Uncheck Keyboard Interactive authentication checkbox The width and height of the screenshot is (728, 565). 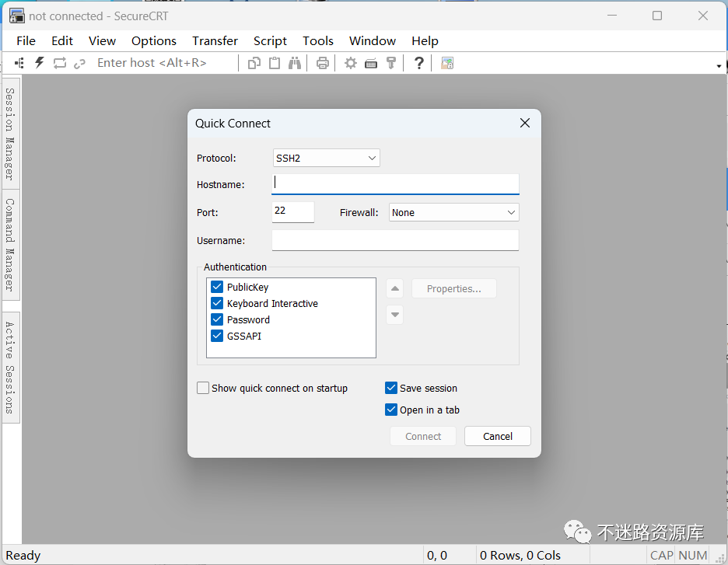click(217, 303)
